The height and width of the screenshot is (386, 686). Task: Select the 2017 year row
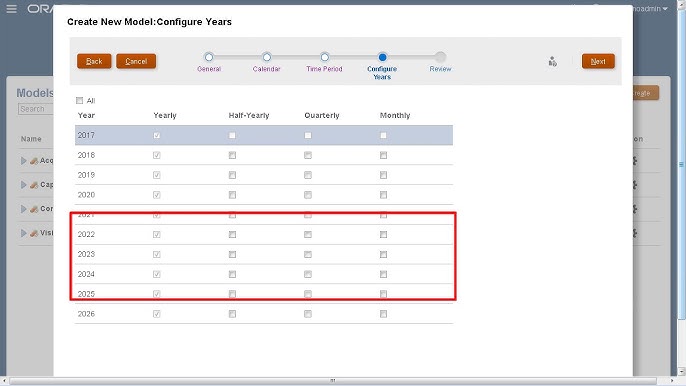[x=264, y=135]
